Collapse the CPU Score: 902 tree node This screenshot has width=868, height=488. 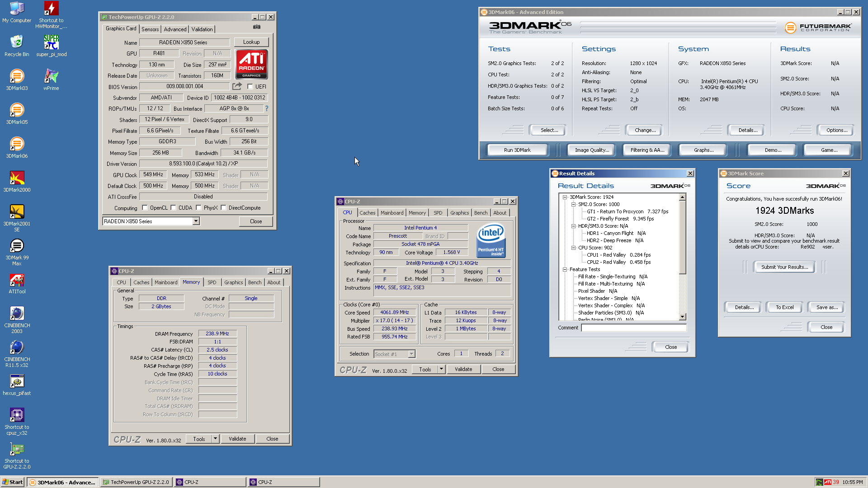point(573,248)
